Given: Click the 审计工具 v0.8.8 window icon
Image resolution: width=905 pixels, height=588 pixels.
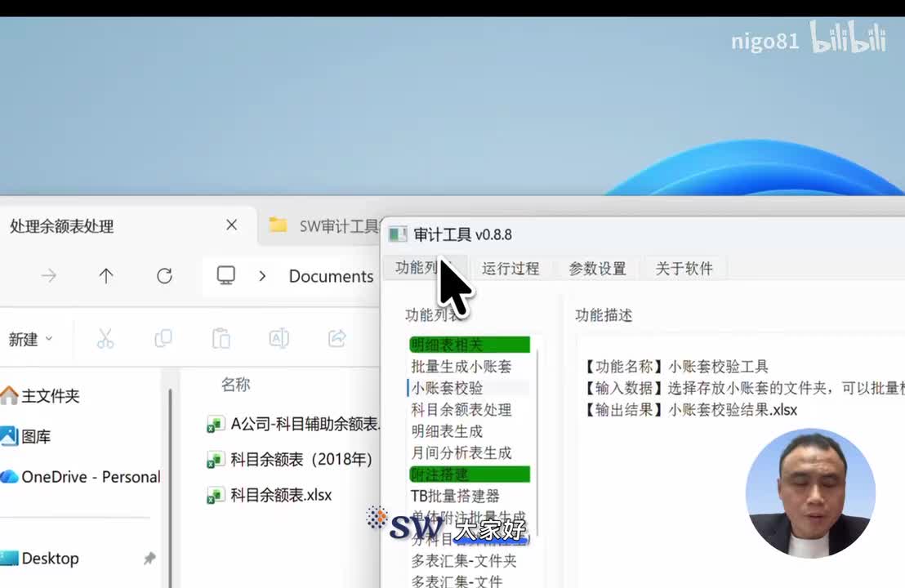Looking at the screenshot, I should click(397, 234).
